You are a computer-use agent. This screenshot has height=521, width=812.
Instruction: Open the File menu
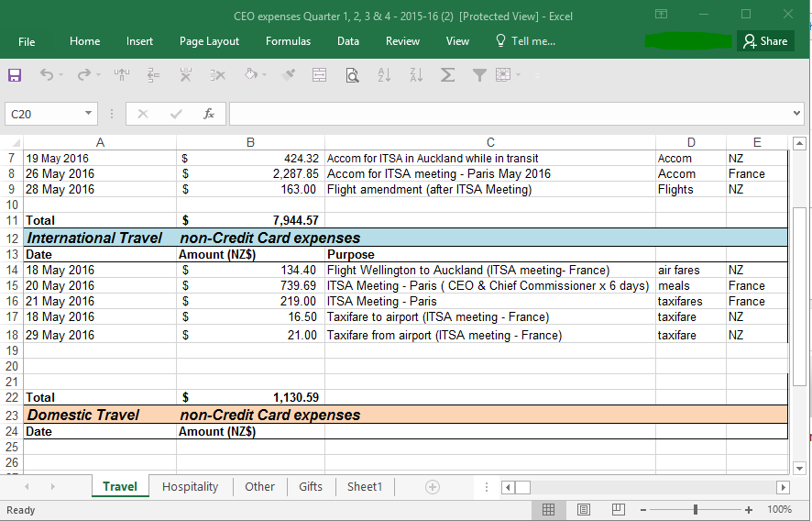27,41
